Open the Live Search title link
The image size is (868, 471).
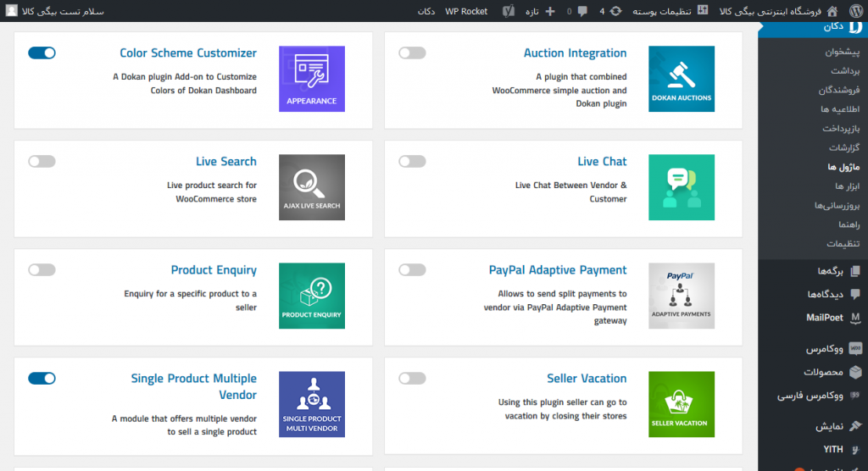click(x=225, y=162)
